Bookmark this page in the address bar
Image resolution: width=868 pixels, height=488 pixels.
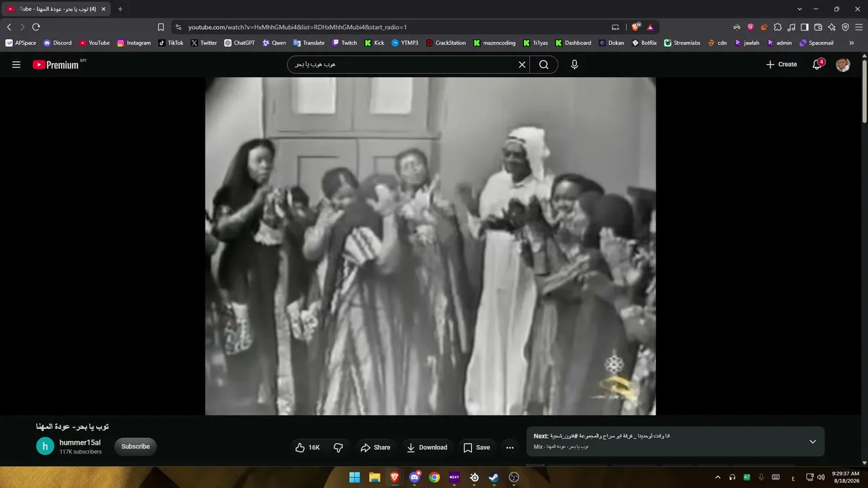pos(161,27)
